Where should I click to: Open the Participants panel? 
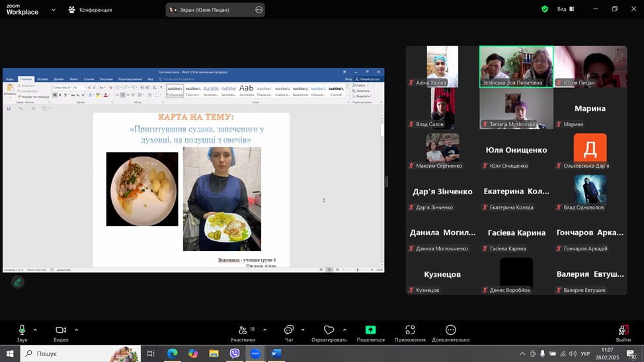(x=243, y=331)
